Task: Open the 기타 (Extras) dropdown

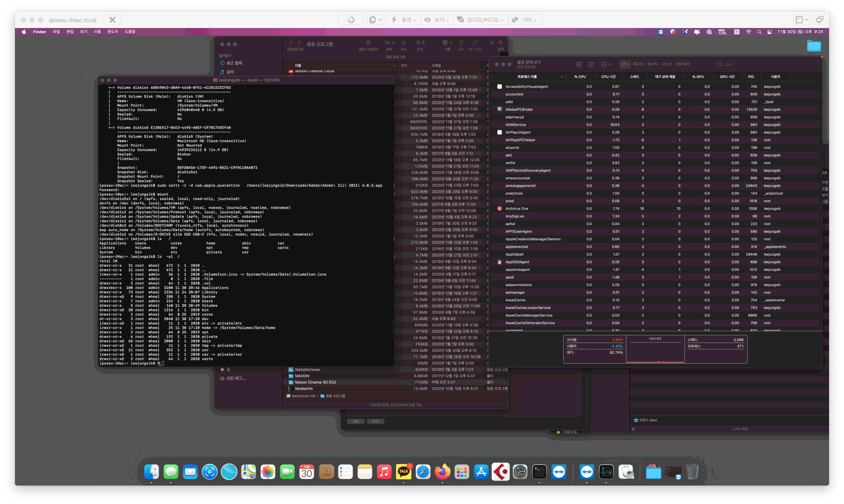Action: click(526, 20)
